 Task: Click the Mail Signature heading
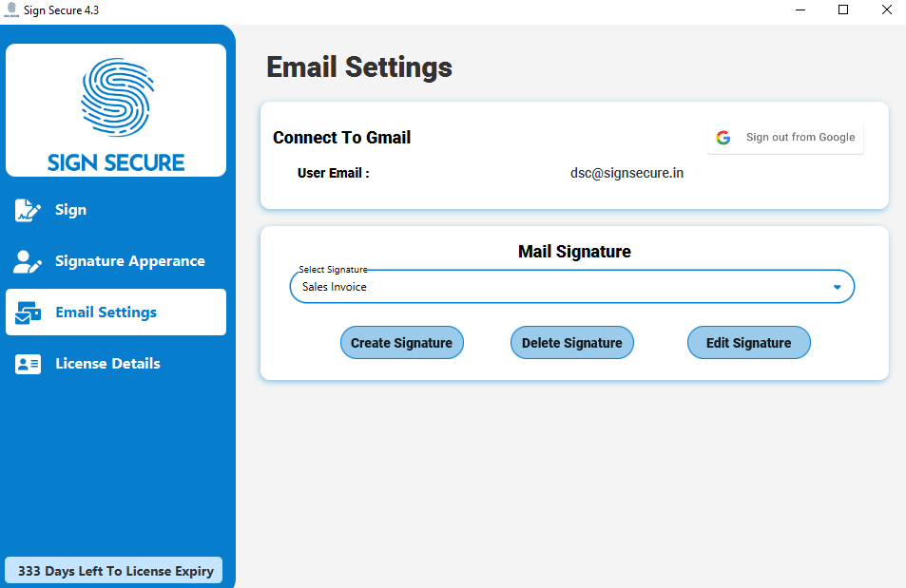pos(574,252)
